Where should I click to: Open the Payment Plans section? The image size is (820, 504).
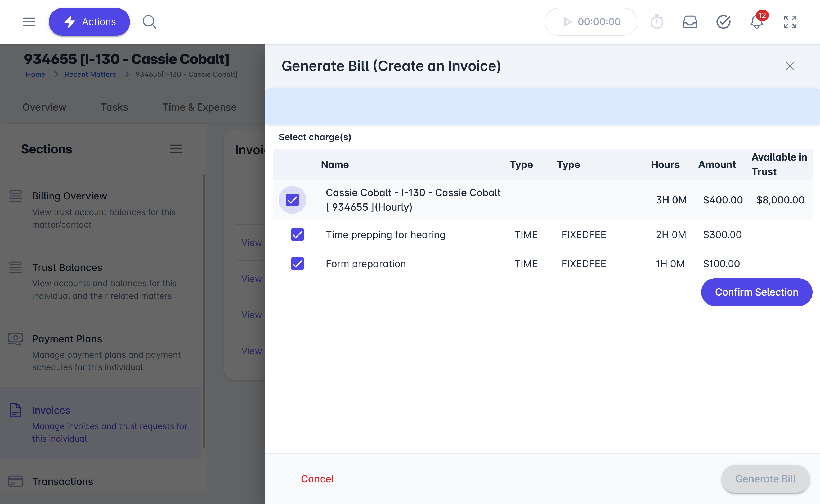pos(101,352)
